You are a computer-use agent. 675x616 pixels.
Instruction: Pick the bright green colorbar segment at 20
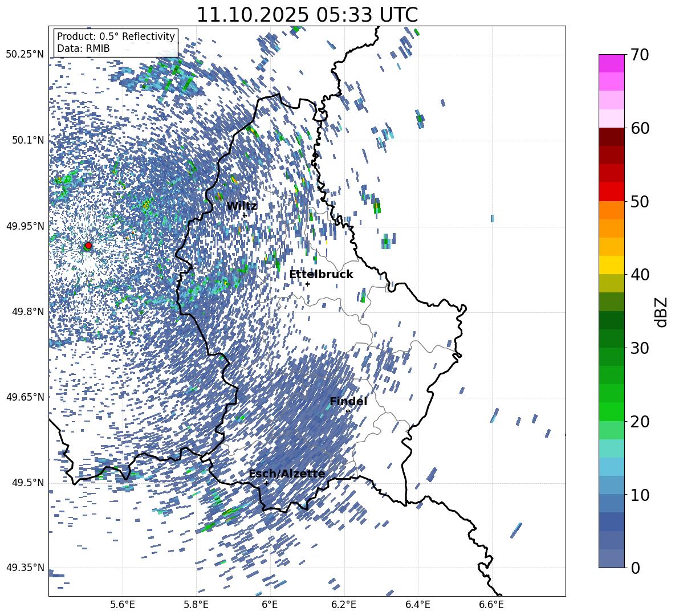[x=611, y=411]
